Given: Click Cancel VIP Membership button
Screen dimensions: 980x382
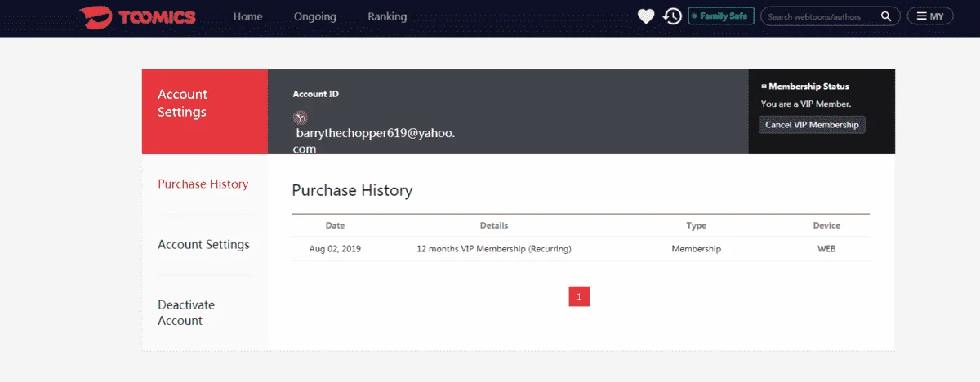Looking at the screenshot, I should [x=812, y=125].
